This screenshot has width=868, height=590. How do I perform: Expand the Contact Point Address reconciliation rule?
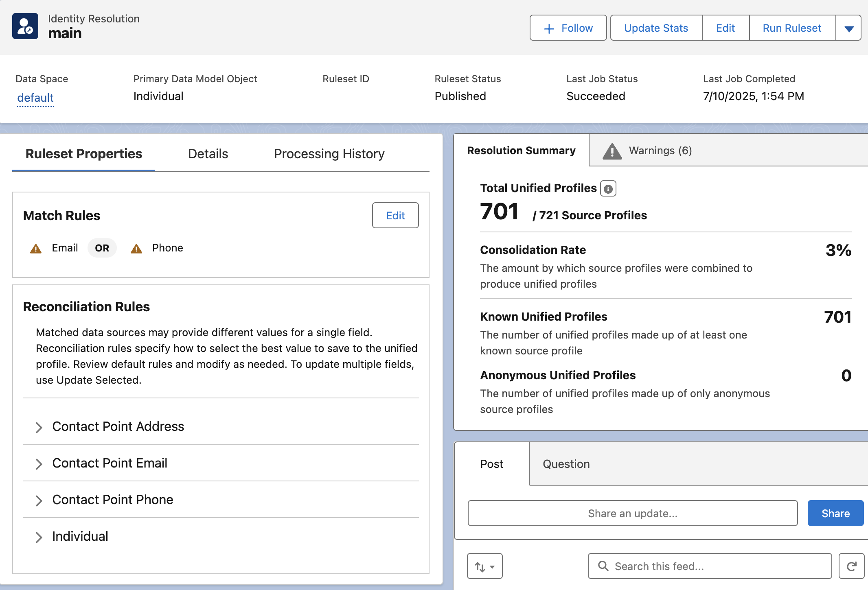coord(39,427)
